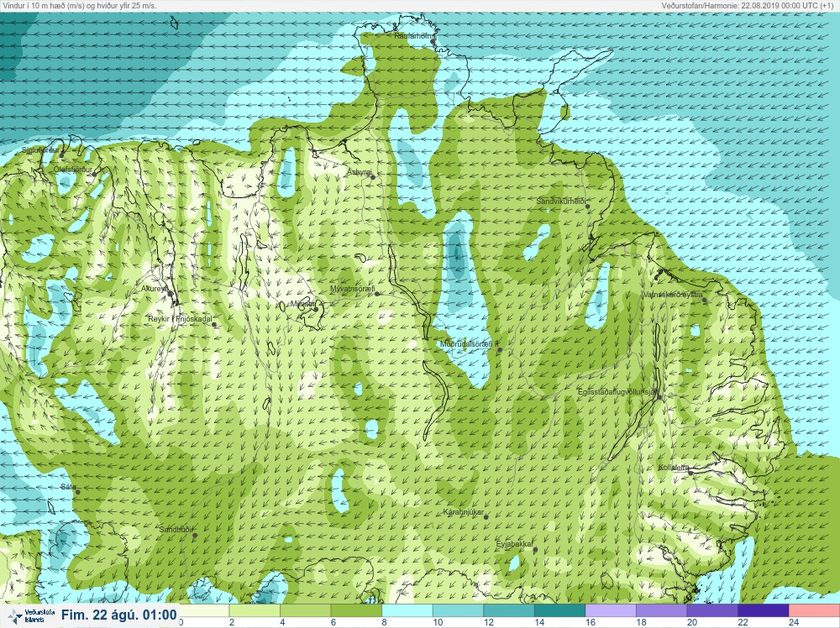
Task: Click the Veðurstofa Íslands logo
Action: click(30, 616)
